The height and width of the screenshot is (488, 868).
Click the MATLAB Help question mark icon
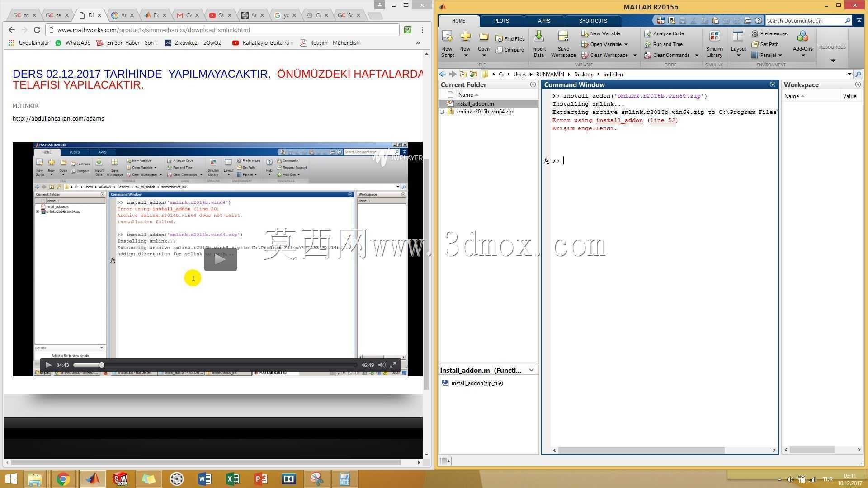tap(758, 21)
